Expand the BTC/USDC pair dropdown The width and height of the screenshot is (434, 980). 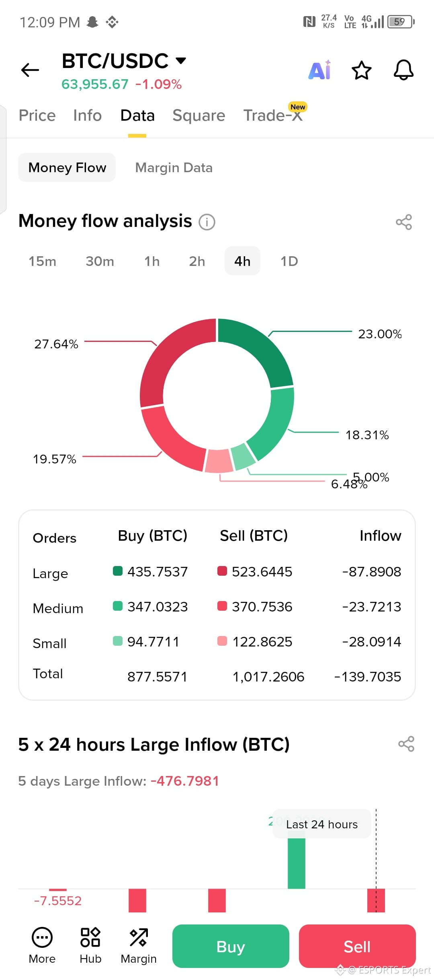pyautogui.click(x=181, y=61)
